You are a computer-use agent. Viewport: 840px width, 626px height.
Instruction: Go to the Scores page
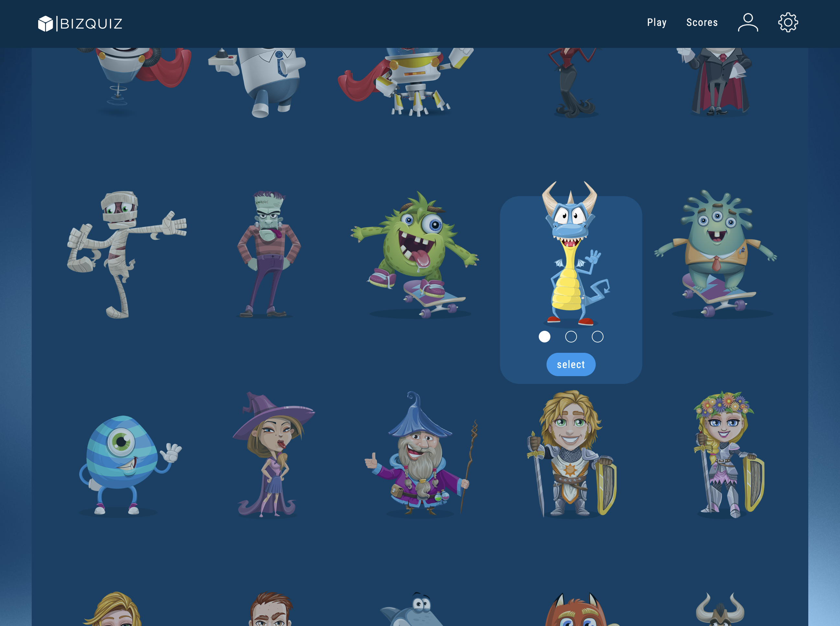pos(702,23)
